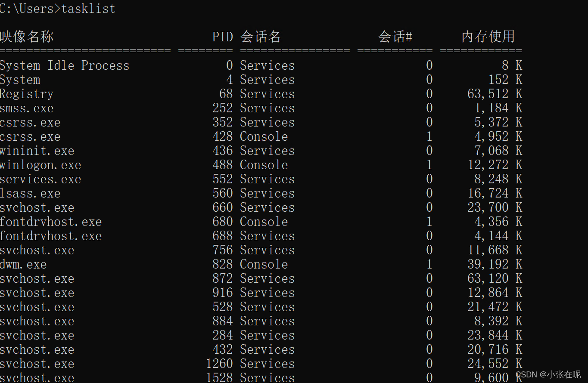Click memory value 12,864 K
Image resolution: width=588 pixels, height=383 pixels.
[x=495, y=293]
